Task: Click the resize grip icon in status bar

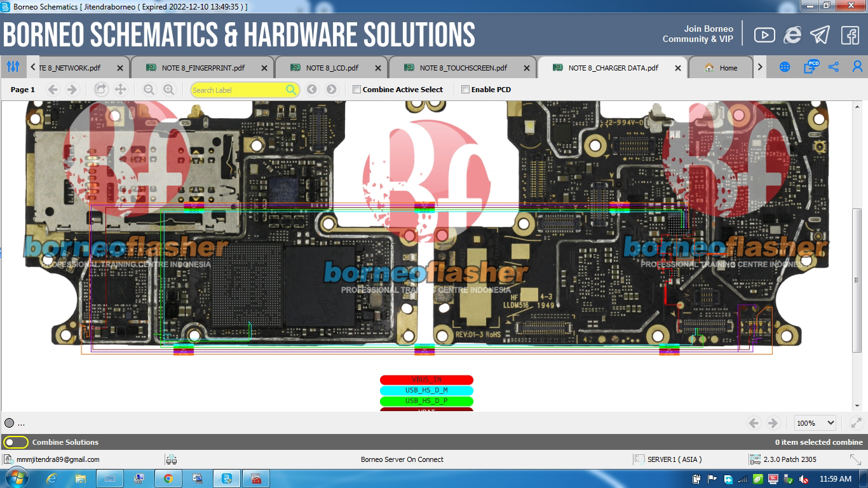Action: 855,459
